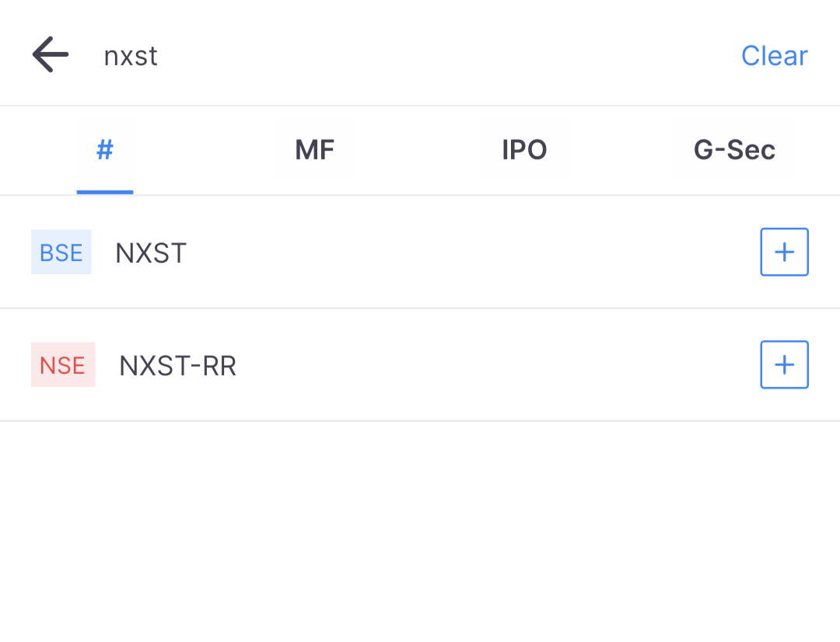Click the NXST-RR symbol name text
The image size is (840, 642).
click(x=178, y=366)
